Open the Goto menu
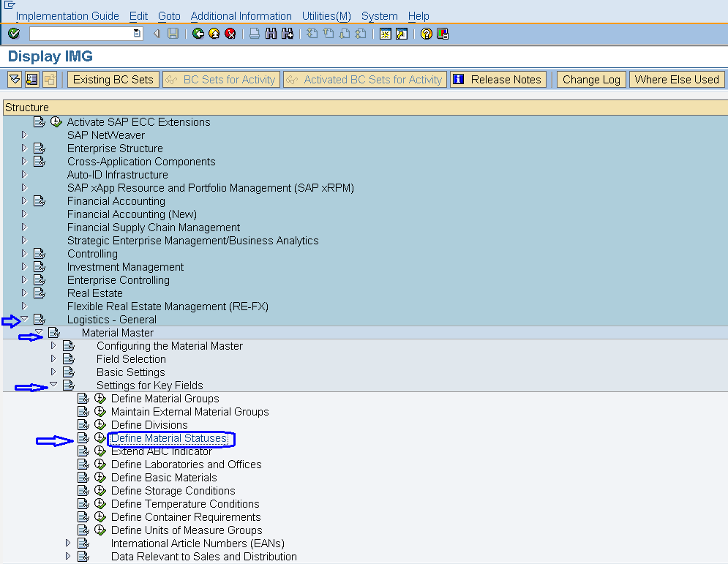Viewport: 728px width, 564px height. tap(169, 15)
